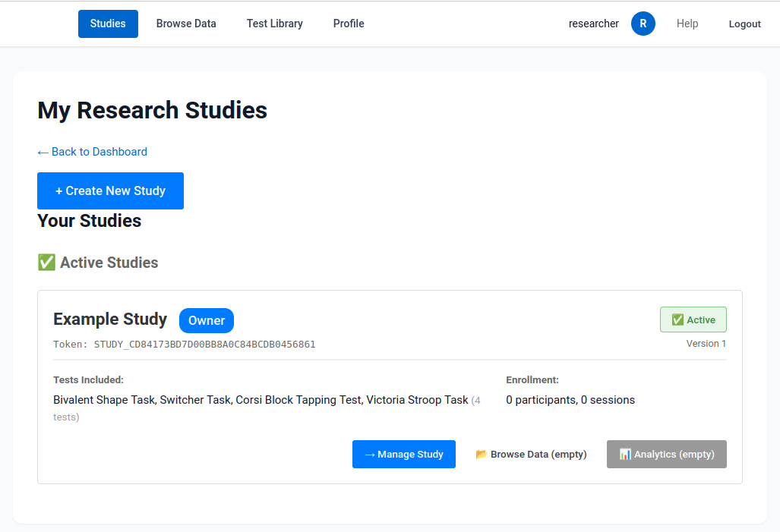Open the Browse Data section
The width and height of the screenshot is (780, 532).
(186, 24)
